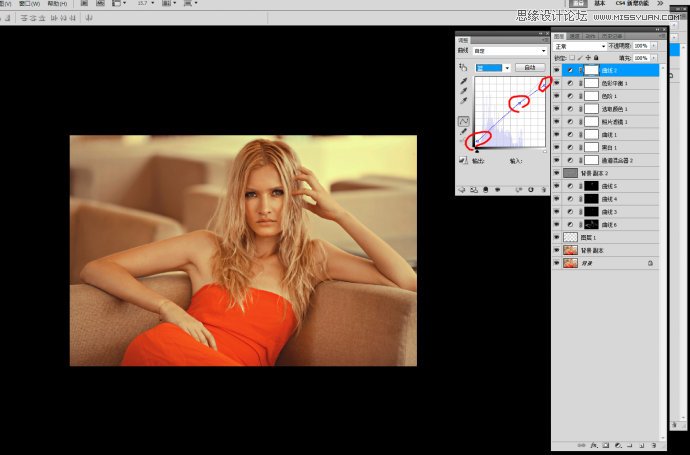Open the screen mode dropdown in top bar
The image size is (690, 455).
[x=190, y=3]
